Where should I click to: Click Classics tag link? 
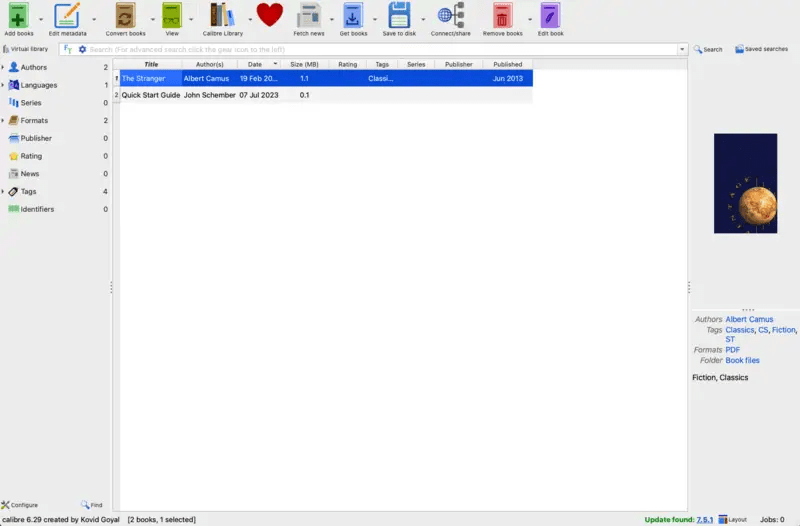(739, 330)
